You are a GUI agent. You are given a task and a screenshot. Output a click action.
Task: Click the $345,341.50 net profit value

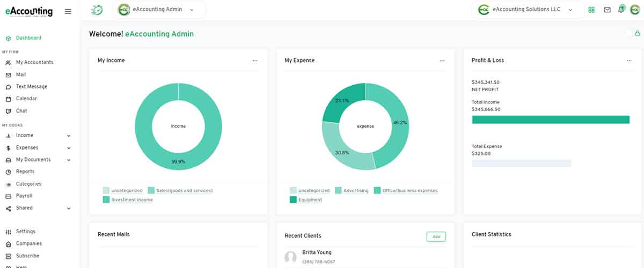click(x=486, y=82)
